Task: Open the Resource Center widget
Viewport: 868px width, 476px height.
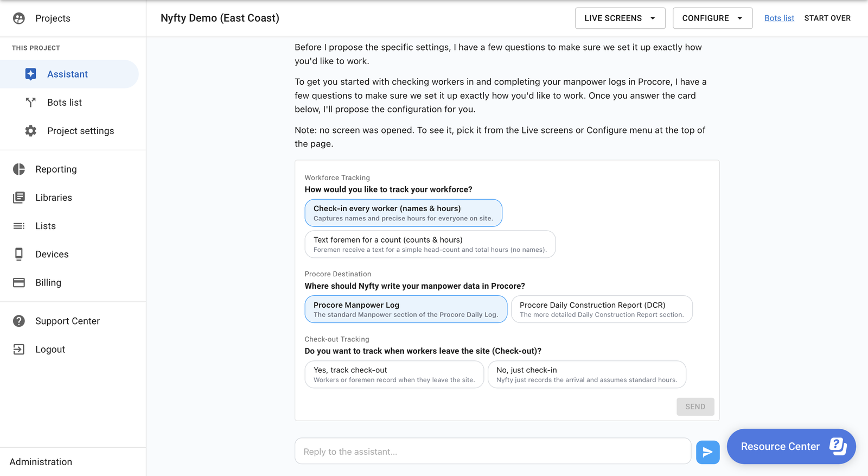Action: point(791,447)
